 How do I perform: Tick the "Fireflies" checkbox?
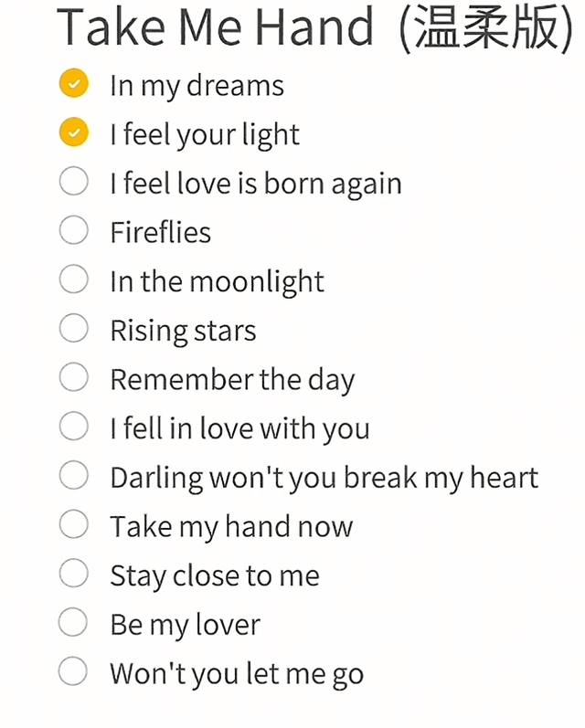[x=73, y=230]
